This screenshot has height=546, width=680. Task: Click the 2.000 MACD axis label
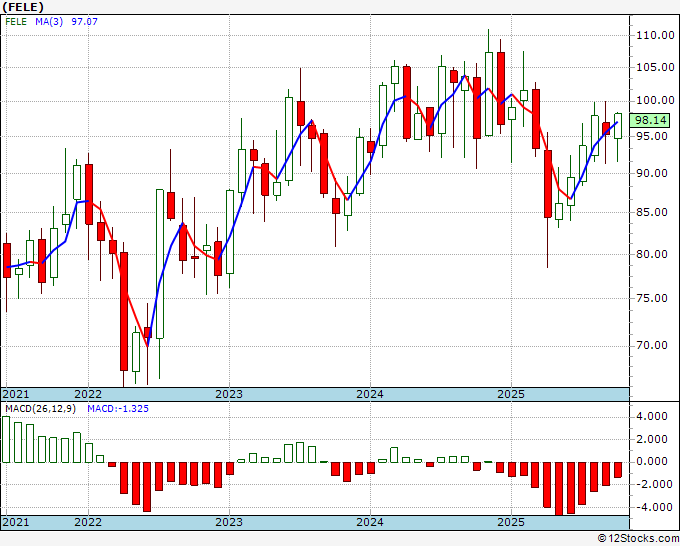coord(652,439)
